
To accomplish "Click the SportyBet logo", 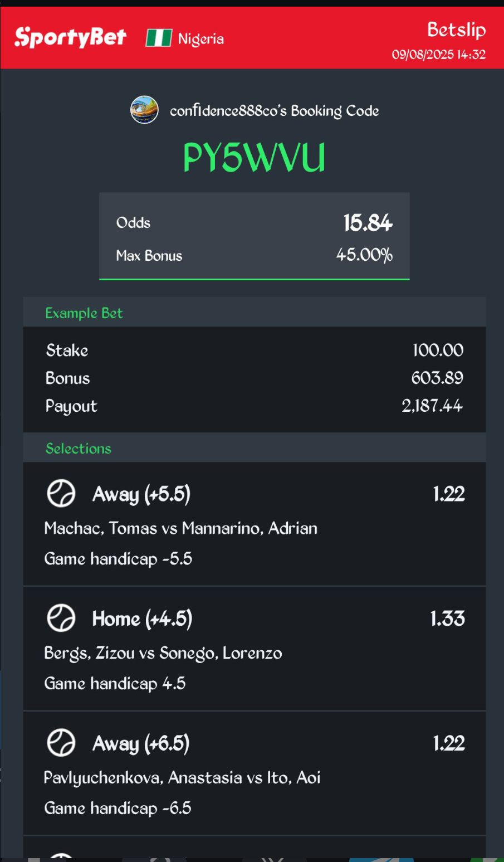I will click(x=70, y=37).
